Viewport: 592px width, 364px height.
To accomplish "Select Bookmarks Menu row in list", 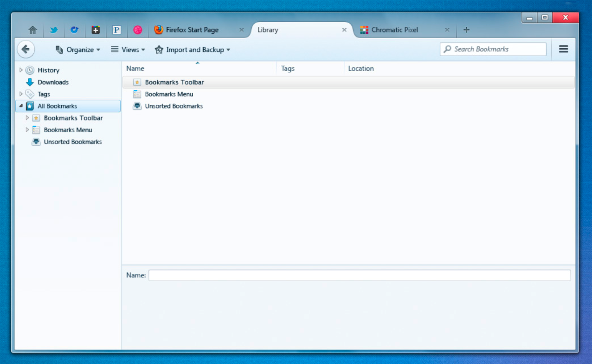I will pyautogui.click(x=348, y=94).
